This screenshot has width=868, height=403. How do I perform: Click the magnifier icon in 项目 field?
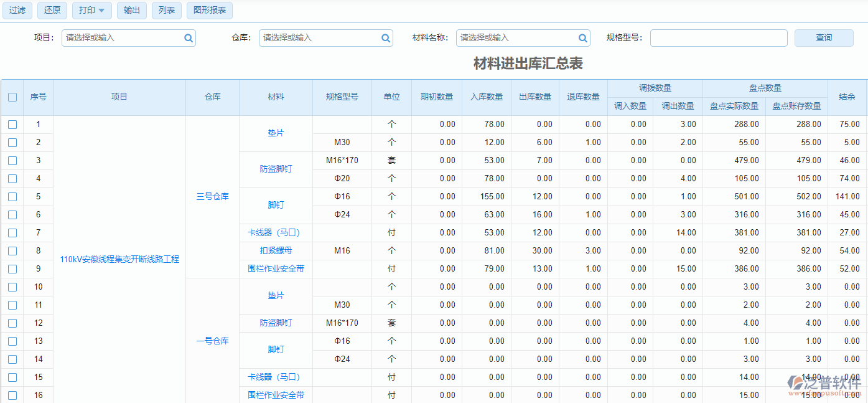[x=188, y=37]
